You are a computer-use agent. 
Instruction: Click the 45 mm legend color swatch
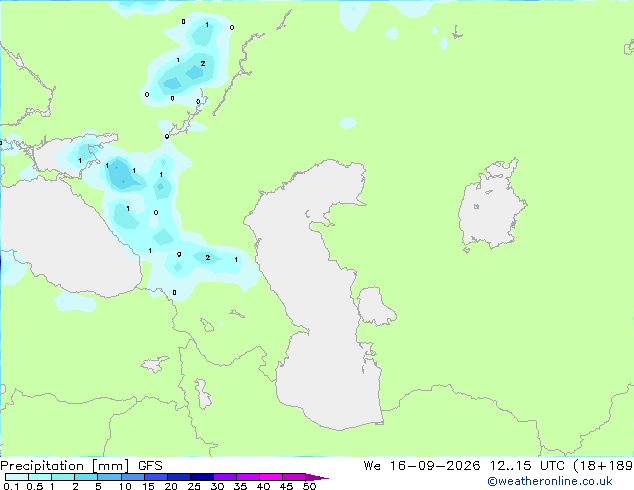pyautogui.click(x=294, y=477)
